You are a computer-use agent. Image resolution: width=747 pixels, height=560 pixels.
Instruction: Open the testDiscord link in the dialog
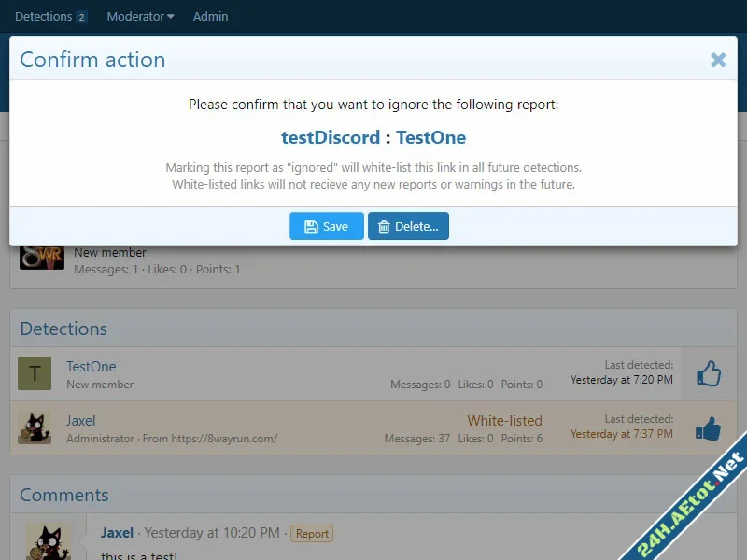[331, 137]
